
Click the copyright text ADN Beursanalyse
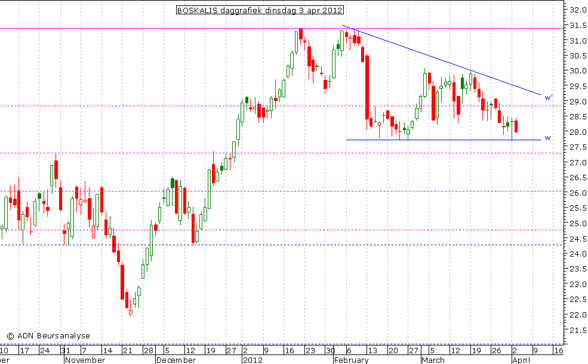[48, 336]
